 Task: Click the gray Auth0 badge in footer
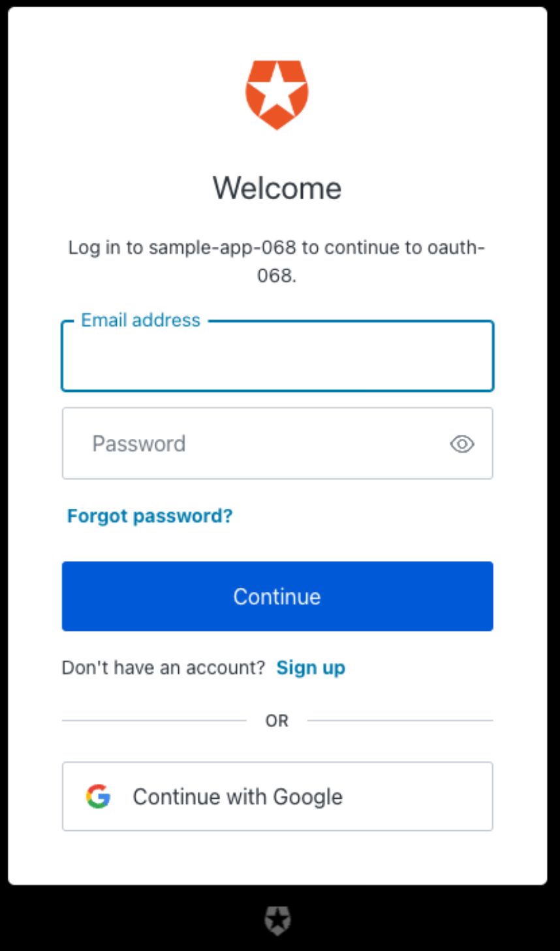coord(277,921)
